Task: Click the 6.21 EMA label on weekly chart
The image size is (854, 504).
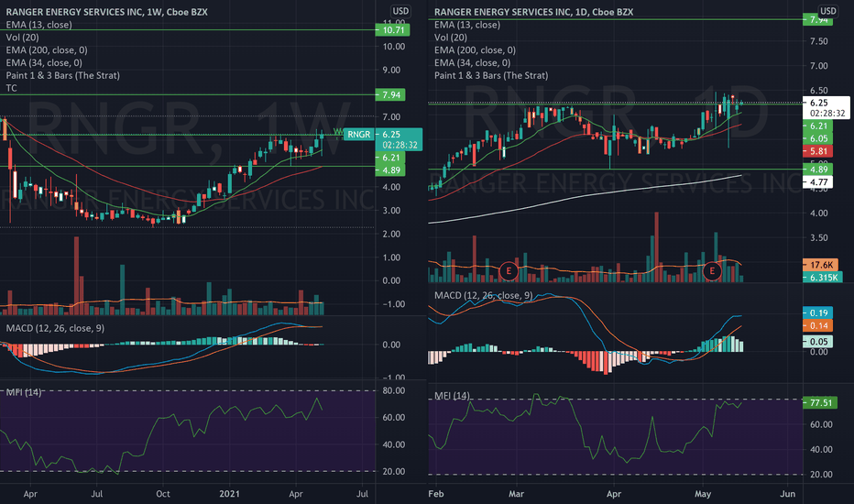Action: click(x=391, y=158)
